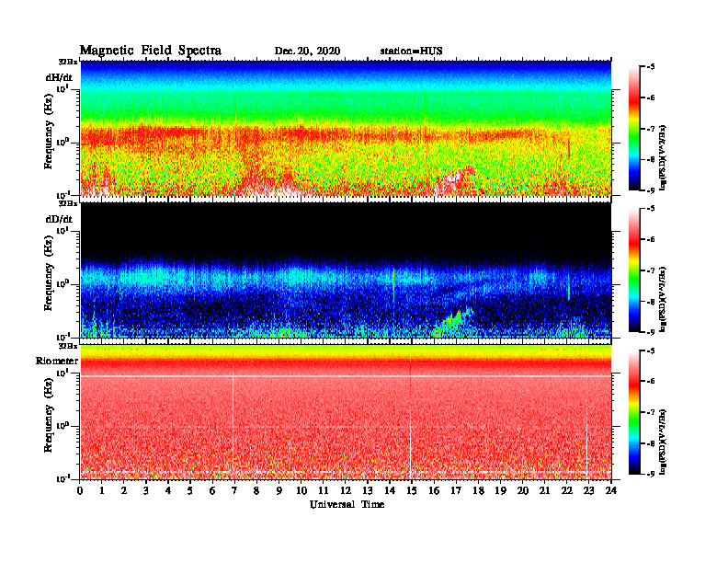Click hour 8 on the Universal Time axis
The height and width of the screenshot is (563, 728).
pos(256,490)
